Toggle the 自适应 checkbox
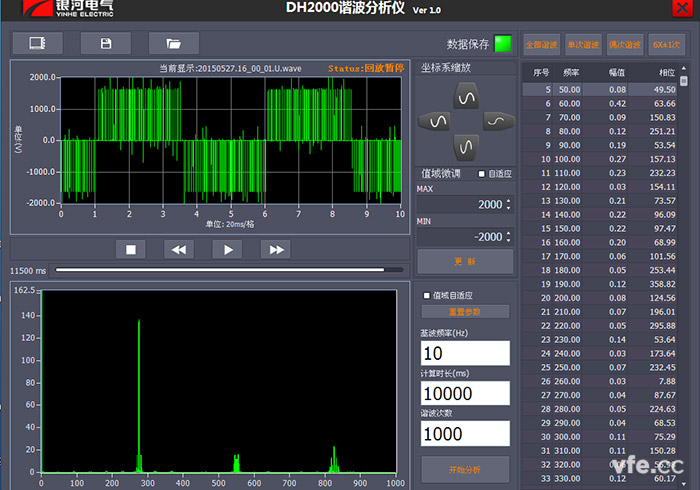 (x=481, y=174)
